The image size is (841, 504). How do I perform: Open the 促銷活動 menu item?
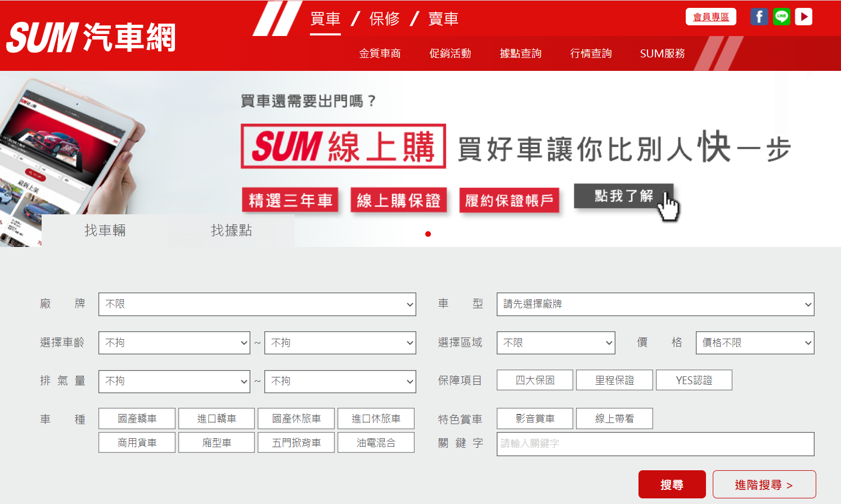pyautogui.click(x=450, y=53)
